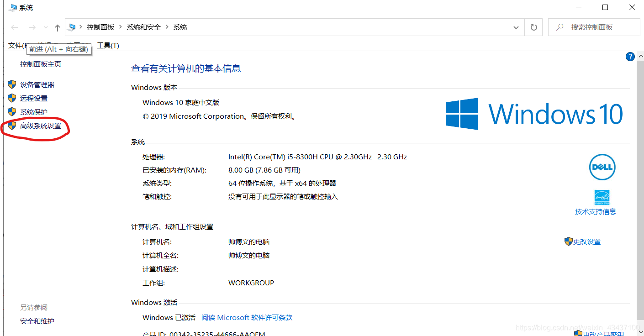Click the 搜索控制面板 search field

tap(594, 27)
